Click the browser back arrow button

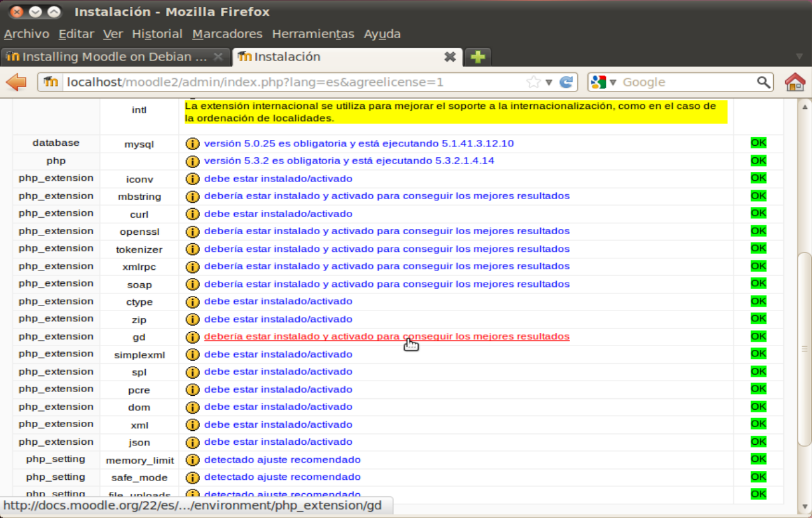click(16, 82)
